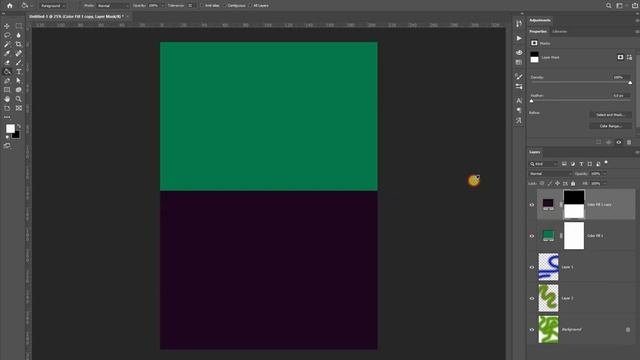Open the layer filter Kind dropdown
The image size is (640, 360).
pyautogui.click(x=543, y=164)
